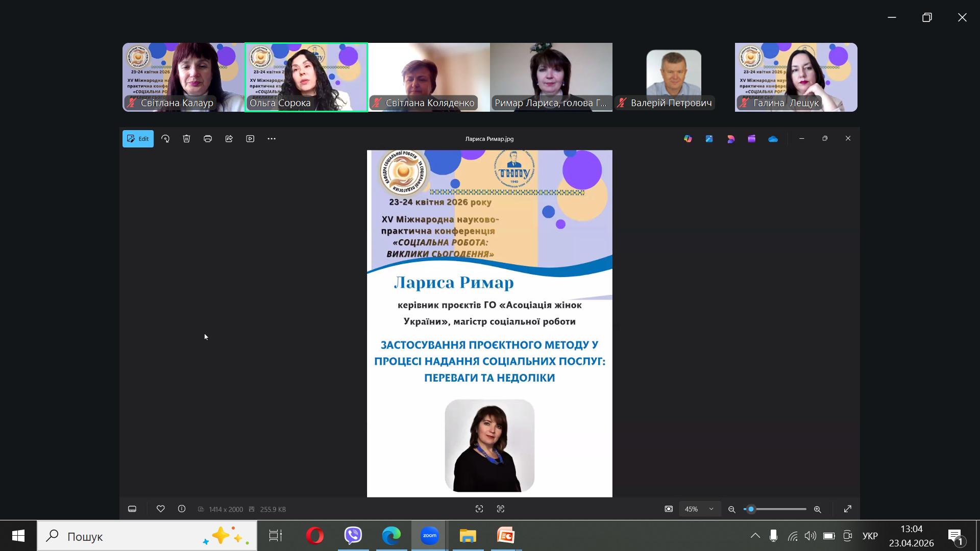Open Zoom from the taskbar

tap(429, 536)
